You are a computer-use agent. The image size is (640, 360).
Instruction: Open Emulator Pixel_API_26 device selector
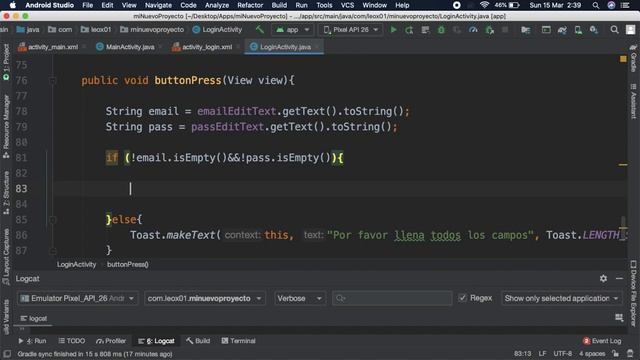pyautogui.click(x=78, y=298)
